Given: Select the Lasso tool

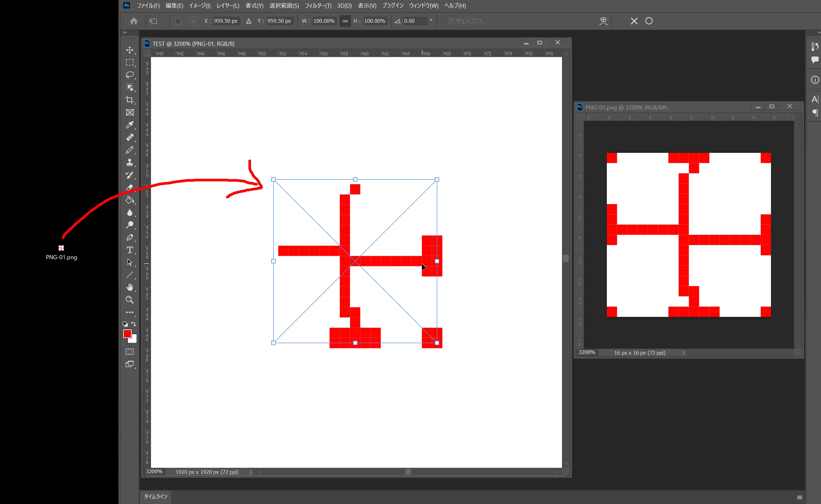Looking at the screenshot, I should [x=130, y=75].
